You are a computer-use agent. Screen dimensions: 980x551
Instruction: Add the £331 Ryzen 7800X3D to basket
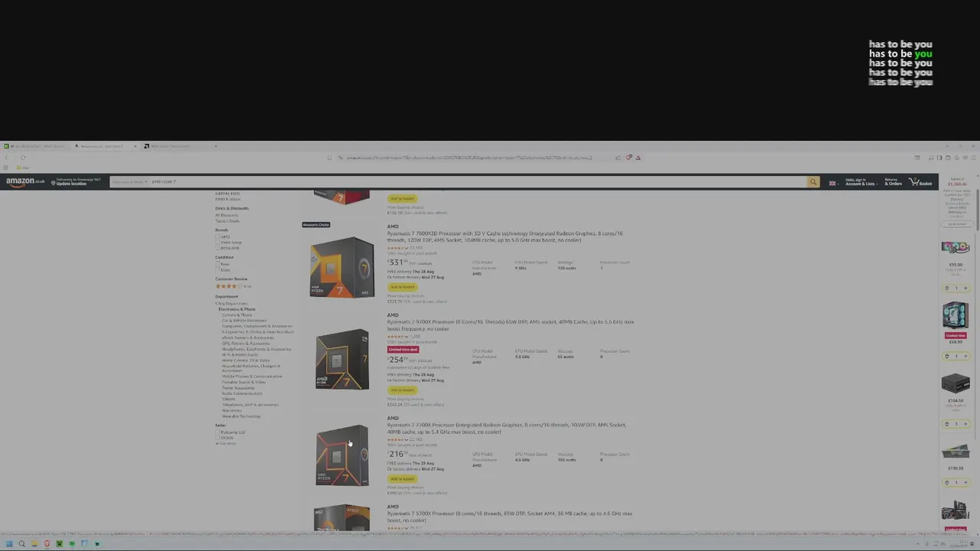402,287
